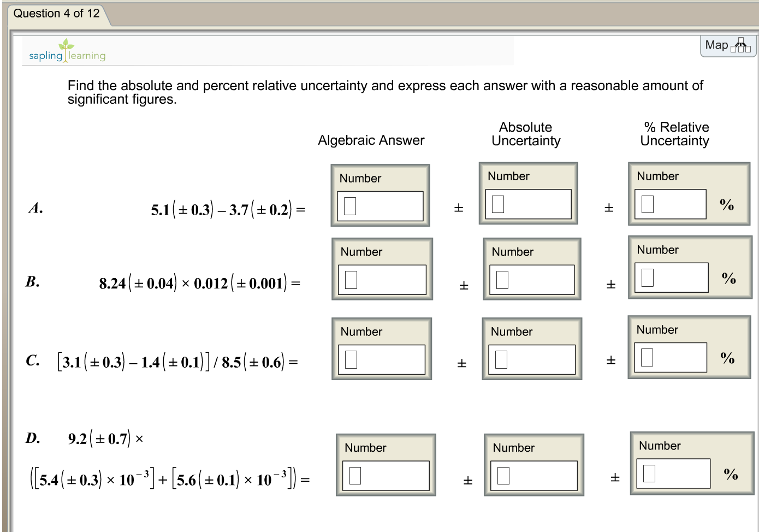Click the Sapling Learning leaf logo
This screenshot has width=759, height=532.
point(65,46)
